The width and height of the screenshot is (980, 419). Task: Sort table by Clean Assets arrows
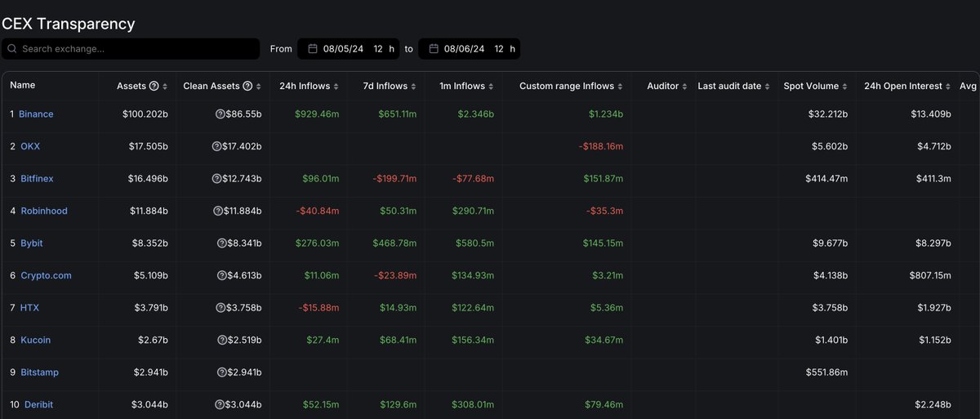(x=258, y=87)
